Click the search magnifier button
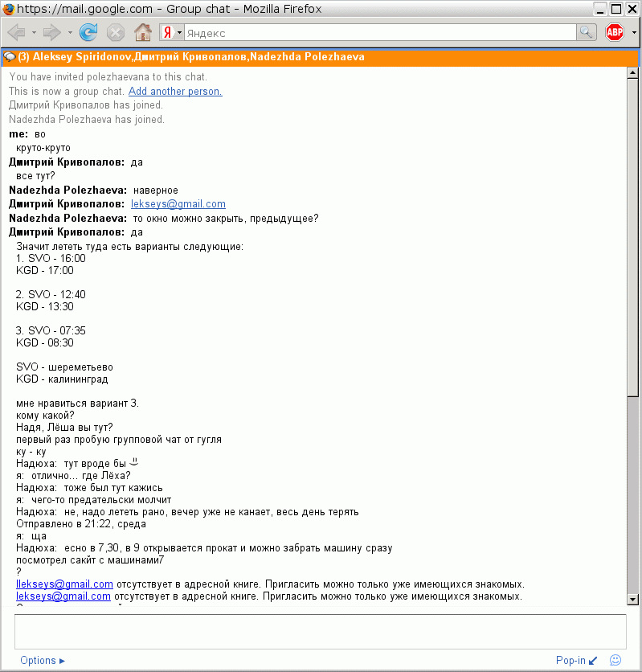642x672 pixels. coord(587,32)
